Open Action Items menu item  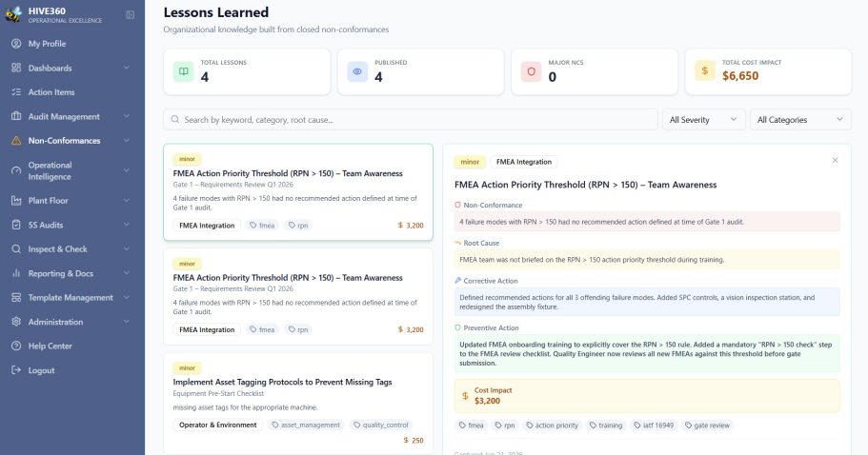pyautogui.click(x=72, y=91)
